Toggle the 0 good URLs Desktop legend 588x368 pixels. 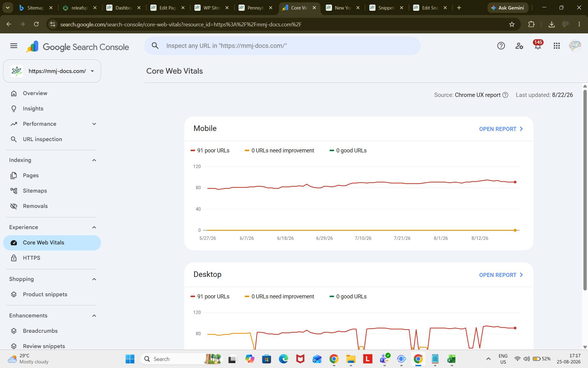(348, 297)
